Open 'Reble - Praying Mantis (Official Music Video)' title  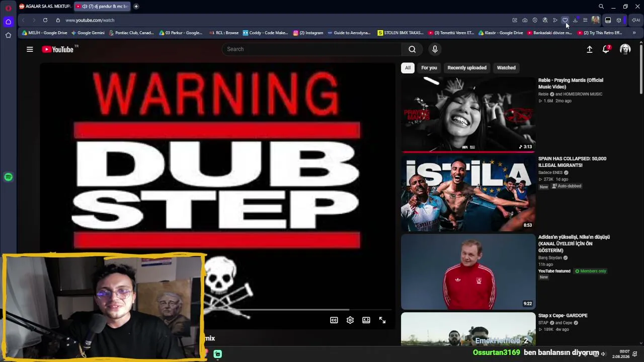coord(571,83)
